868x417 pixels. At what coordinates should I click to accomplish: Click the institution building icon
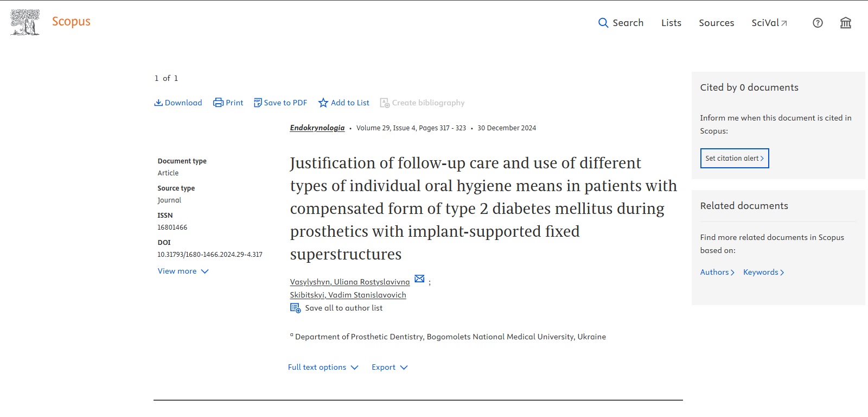pyautogui.click(x=845, y=23)
